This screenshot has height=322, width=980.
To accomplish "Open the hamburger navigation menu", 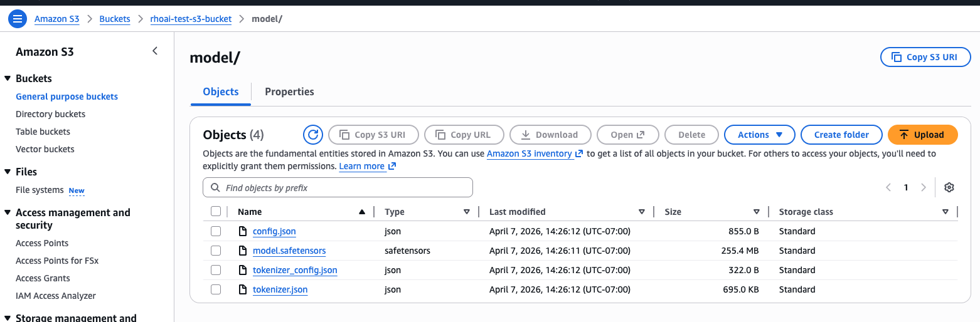I will pyautogui.click(x=18, y=19).
